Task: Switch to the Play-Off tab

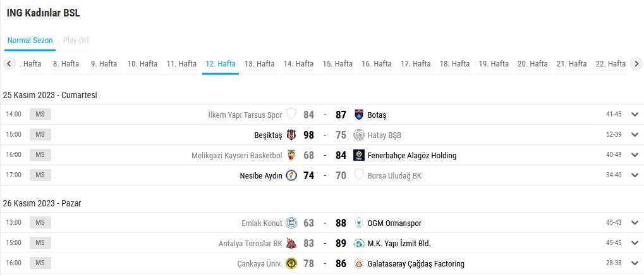Action: pyautogui.click(x=76, y=41)
